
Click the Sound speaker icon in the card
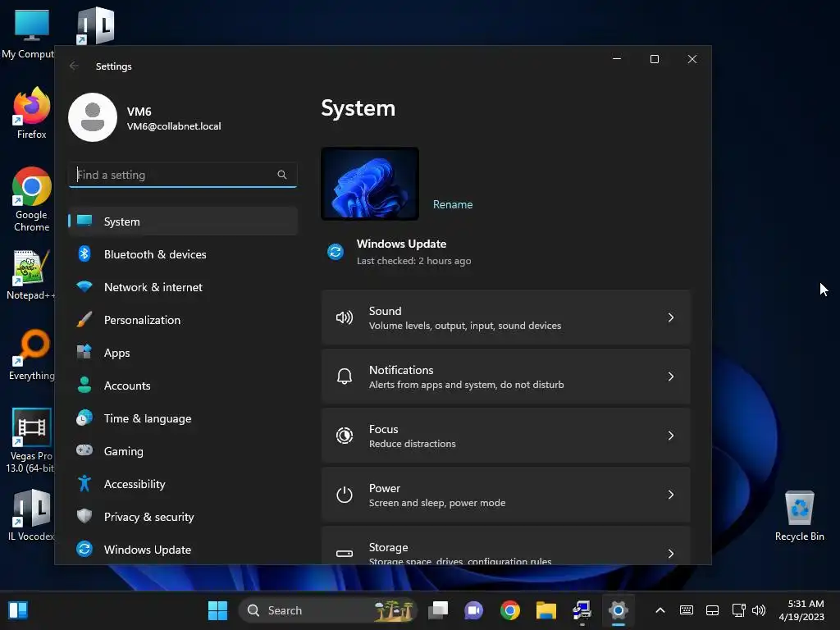pos(344,317)
